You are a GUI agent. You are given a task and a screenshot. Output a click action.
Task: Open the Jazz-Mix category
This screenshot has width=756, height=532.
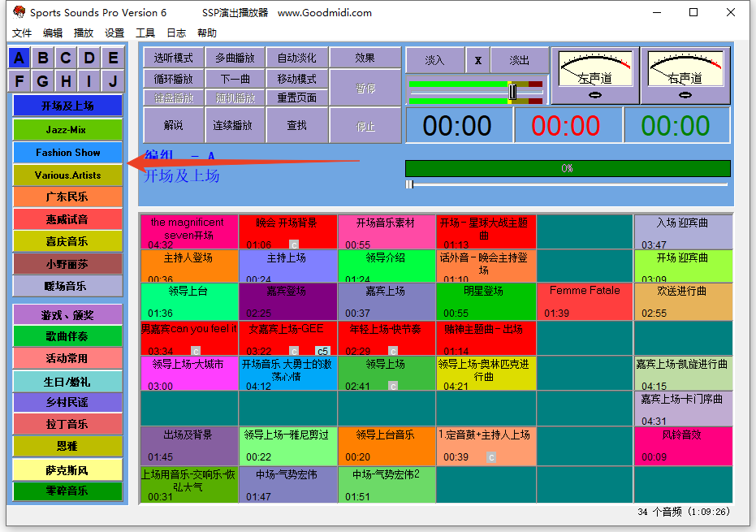(x=67, y=129)
